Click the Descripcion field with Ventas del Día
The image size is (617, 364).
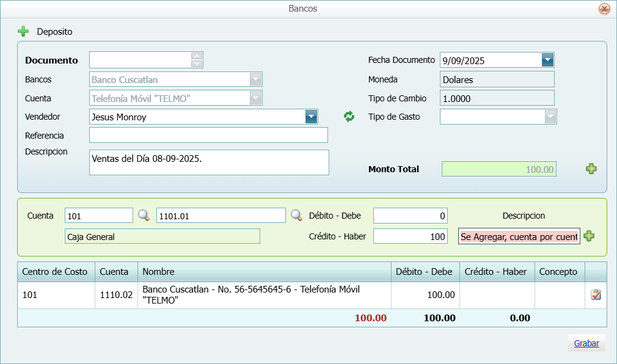coord(208,162)
